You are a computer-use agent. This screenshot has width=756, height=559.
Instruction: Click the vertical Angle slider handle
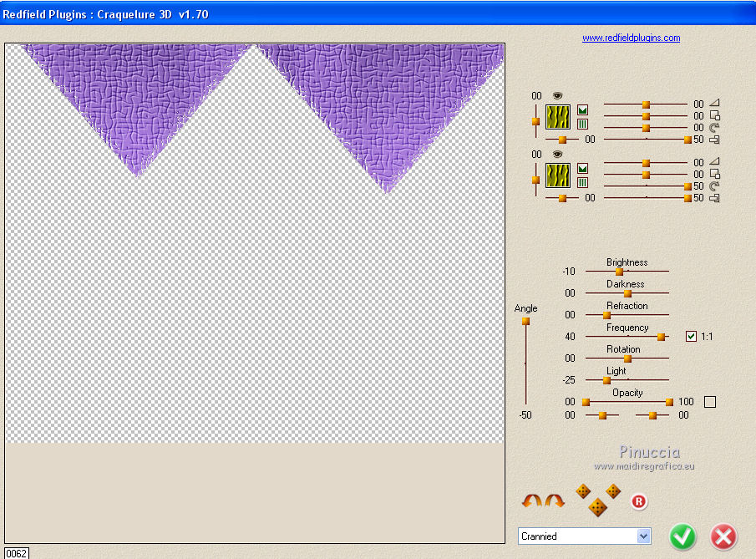tap(526, 321)
